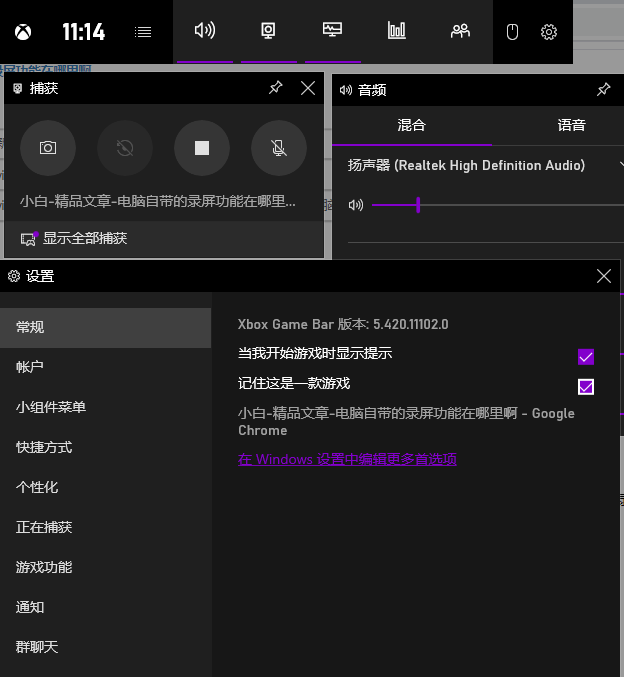Pin the 捕获 capture widget

pos(276,88)
